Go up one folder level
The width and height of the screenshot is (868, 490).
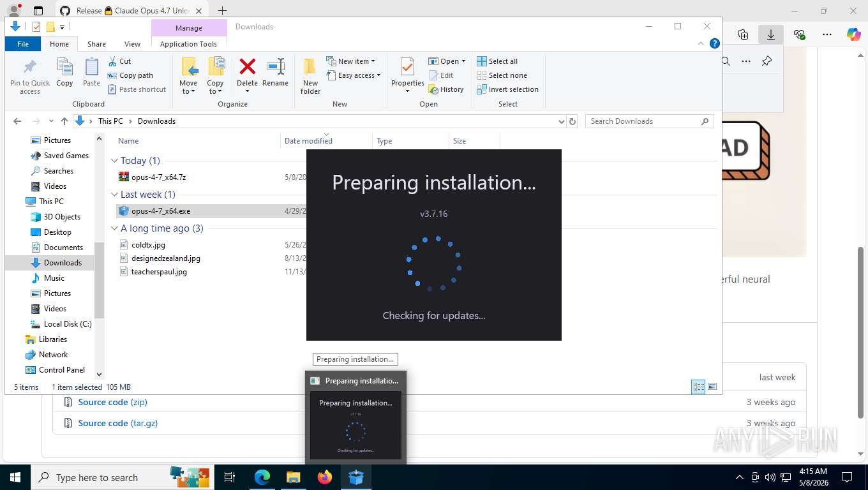[x=64, y=121]
